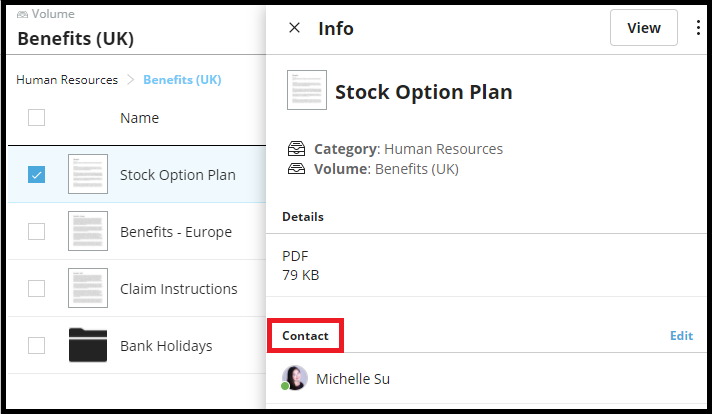Image resolution: width=712 pixels, height=414 pixels.
Task: Click the Stock Option Plan document icon in Info
Action: click(x=306, y=90)
